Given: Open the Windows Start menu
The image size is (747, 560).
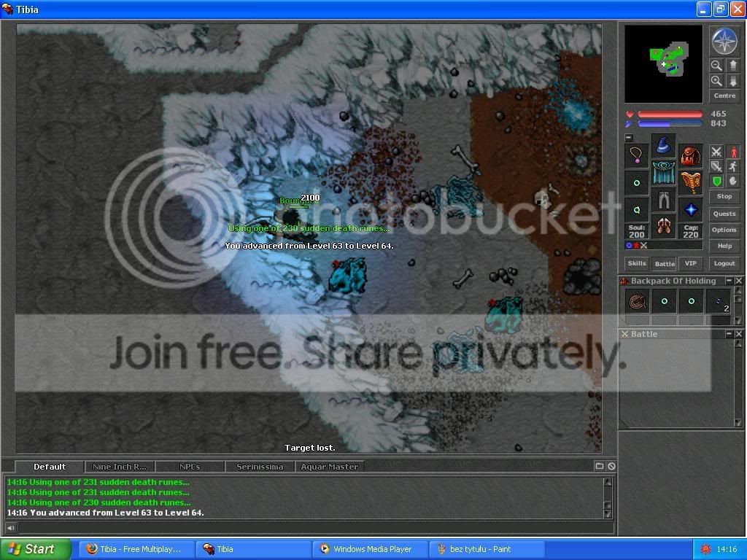Looking at the screenshot, I should click(x=35, y=549).
